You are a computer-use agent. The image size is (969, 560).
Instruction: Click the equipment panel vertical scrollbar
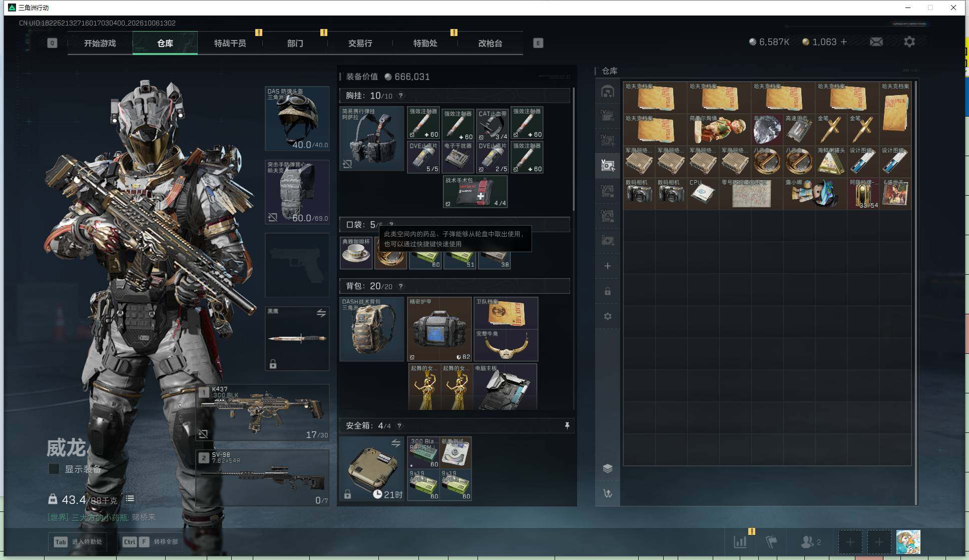[574, 150]
